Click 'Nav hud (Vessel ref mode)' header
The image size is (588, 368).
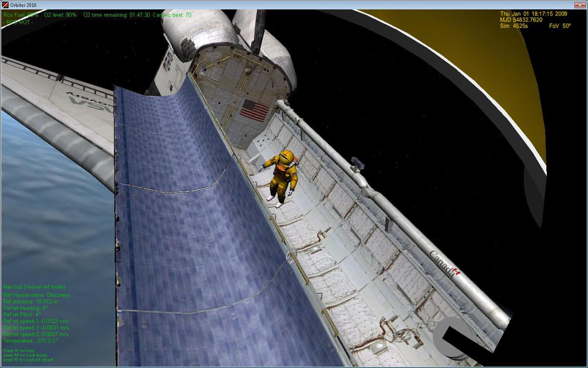(34, 287)
